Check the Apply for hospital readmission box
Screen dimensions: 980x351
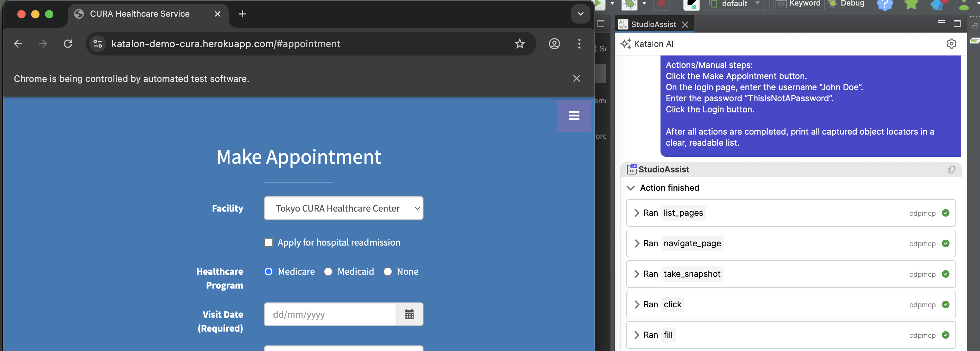269,242
